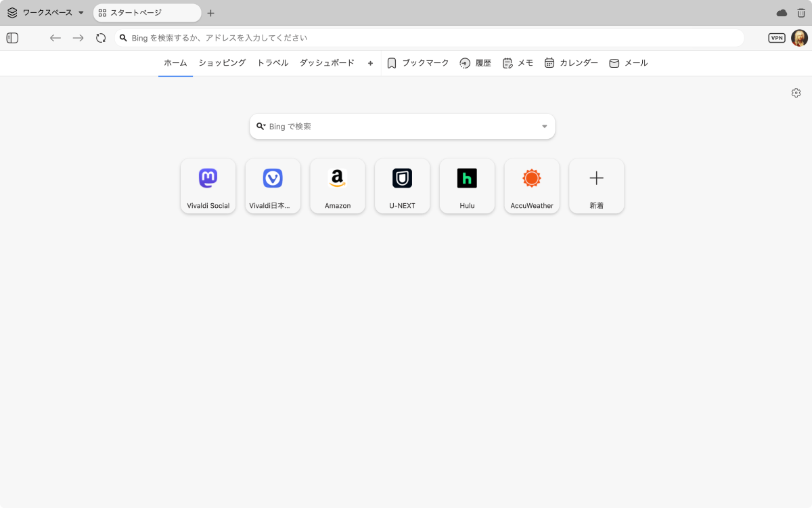The image size is (812, 508).
Task: Switch to the ダッシュボード tab
Action: pos(327,63)
